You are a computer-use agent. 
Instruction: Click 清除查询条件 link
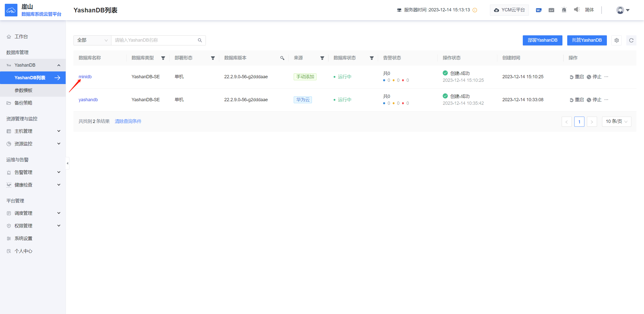tap(128, 121)
